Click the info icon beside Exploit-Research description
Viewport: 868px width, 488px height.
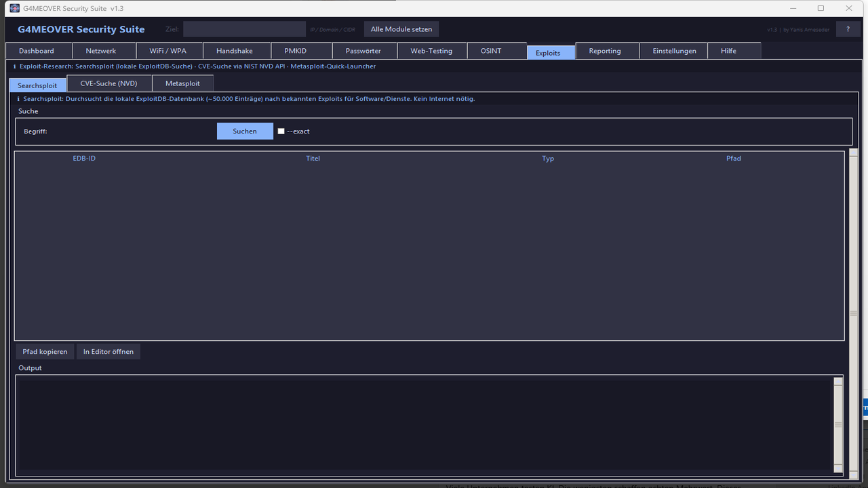tap(15, 66)
